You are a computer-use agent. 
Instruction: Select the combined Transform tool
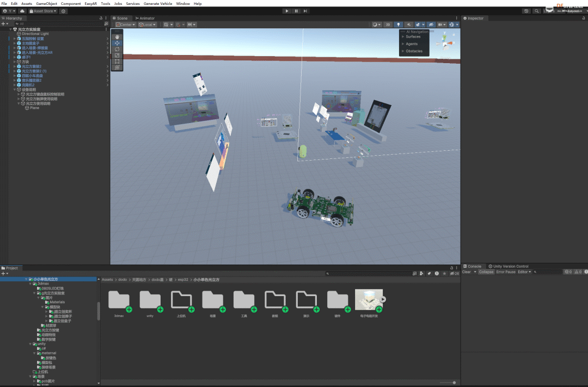117,67
